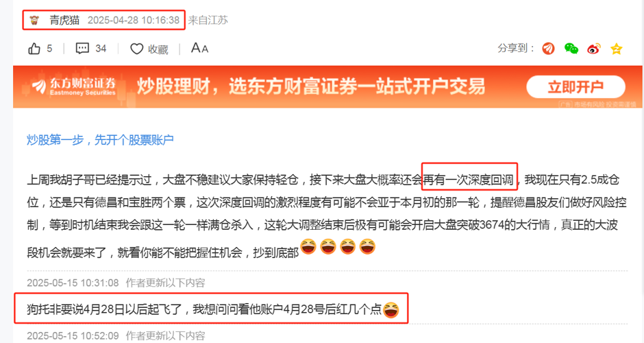Click laughing emoji after 红几个点
Image resolution: width=644 pixels, height=343 pixels.
(391, 309)
